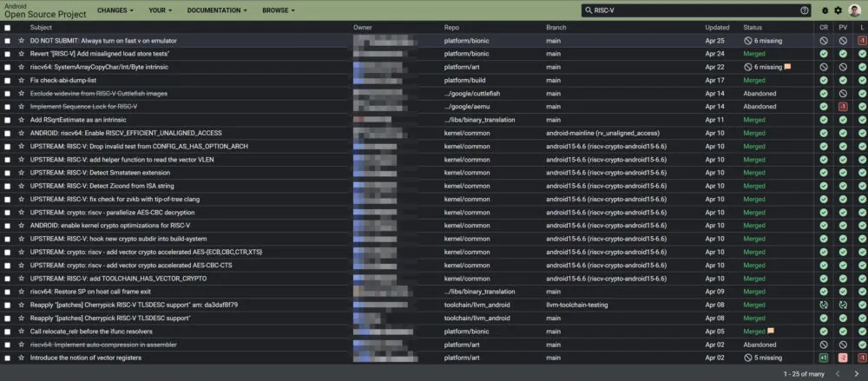Click PV -2 label on 'Introduce the notion of vector registers'
The image size is (868, 381).
843,358
